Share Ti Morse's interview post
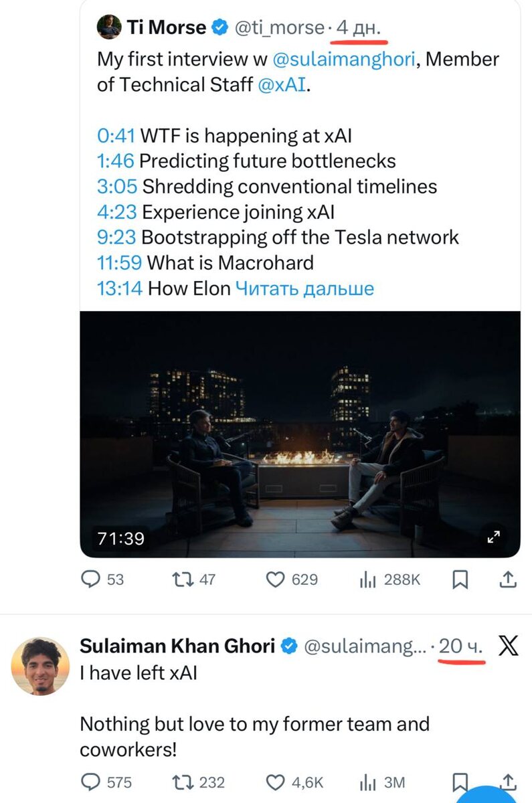Image resolution: width=532 pixels, height=803 pixels. tap(507, 579)
